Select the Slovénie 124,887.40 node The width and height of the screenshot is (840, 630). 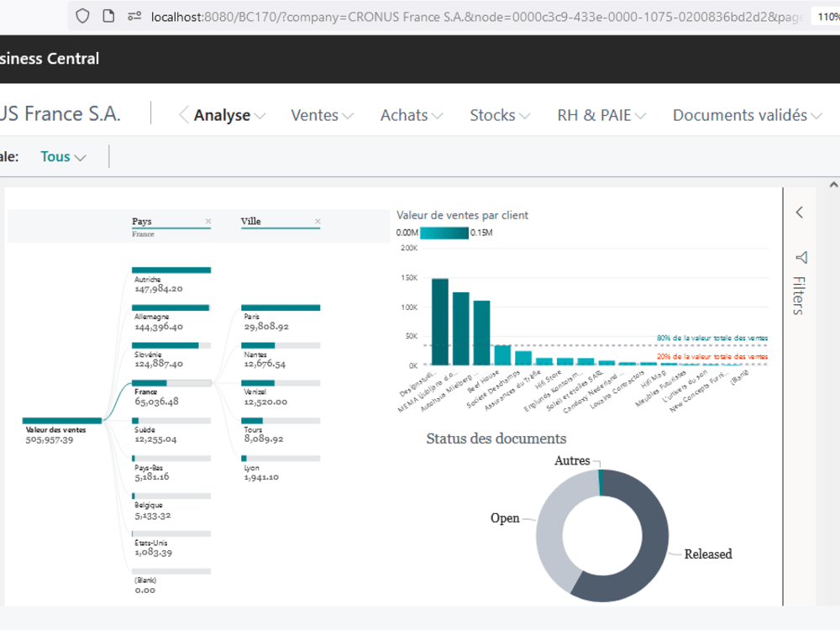pos(171,355)
